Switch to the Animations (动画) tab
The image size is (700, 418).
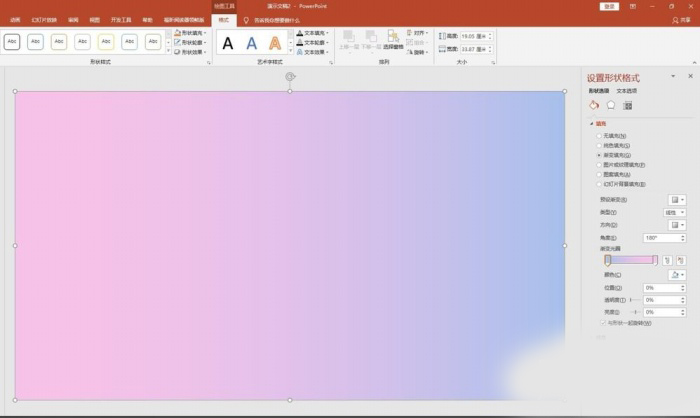pos(15,20)
